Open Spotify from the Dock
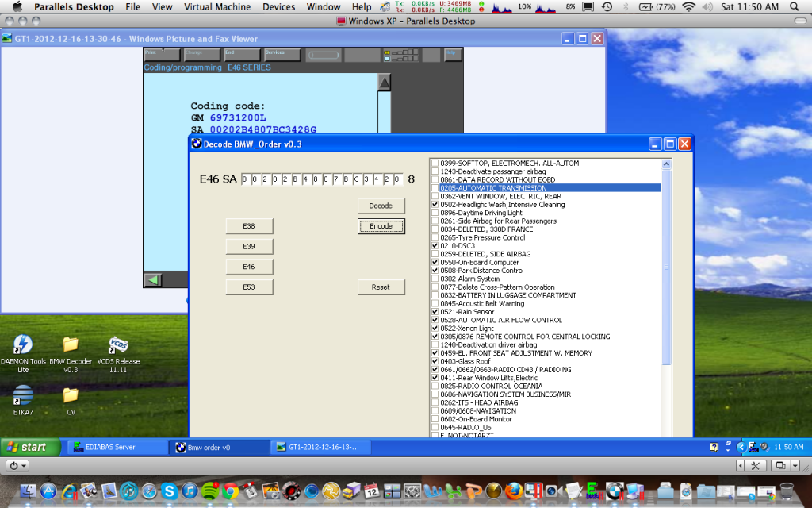Image resolution: width=812 pixels, height=508 pixels. pos(209,490)
